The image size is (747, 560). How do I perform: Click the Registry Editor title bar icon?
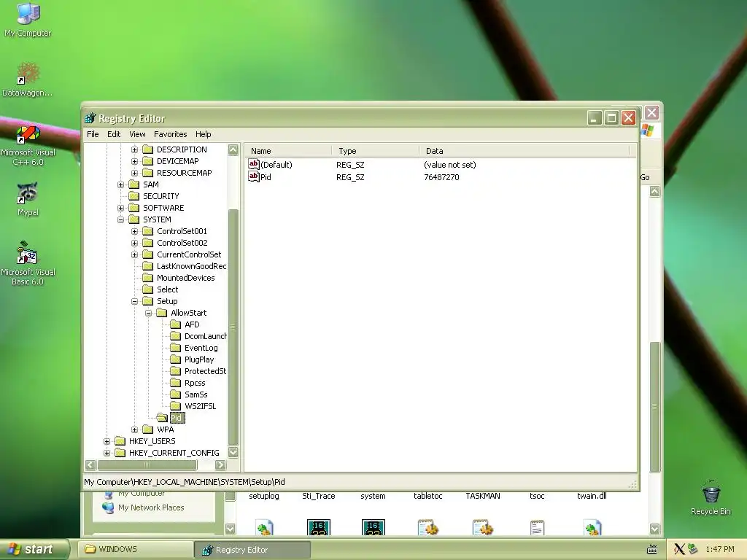click(90, 118)
